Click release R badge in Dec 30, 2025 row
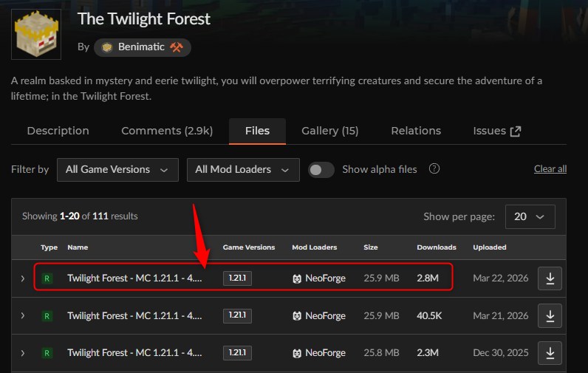Viewport: 588px width, 373px height. click(47, 353)
